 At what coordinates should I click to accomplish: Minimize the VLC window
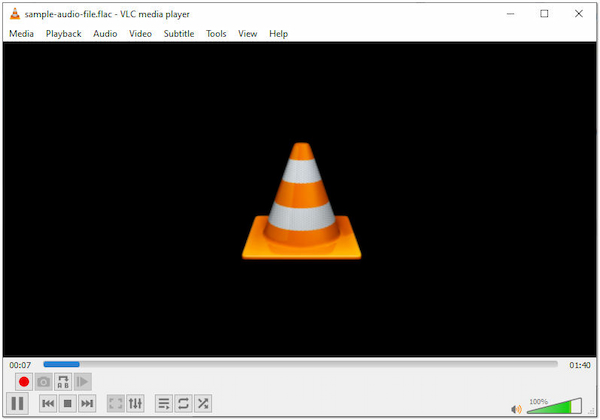[x=510, y=14]
